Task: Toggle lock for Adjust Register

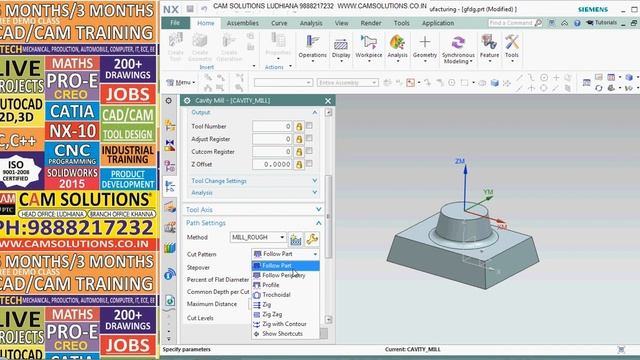Action: (299, 139)
